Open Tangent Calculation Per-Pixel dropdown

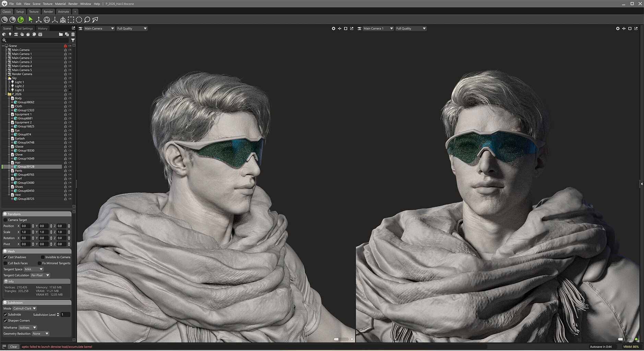click(40, 275)
